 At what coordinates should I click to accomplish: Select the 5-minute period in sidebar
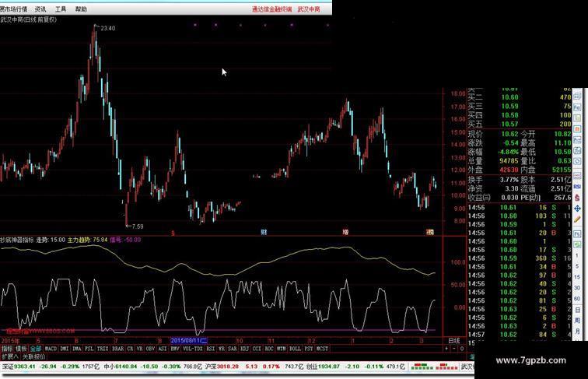[x=577, y=266]
